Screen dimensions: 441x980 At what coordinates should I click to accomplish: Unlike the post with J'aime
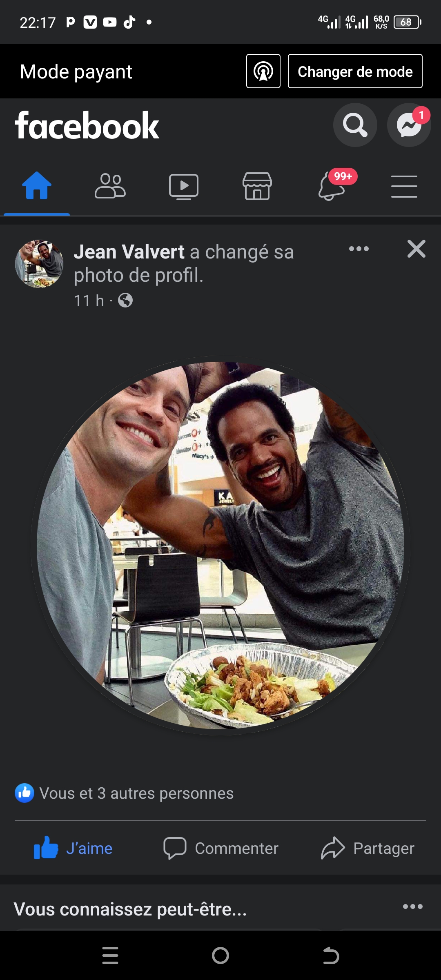click(73, 848)
